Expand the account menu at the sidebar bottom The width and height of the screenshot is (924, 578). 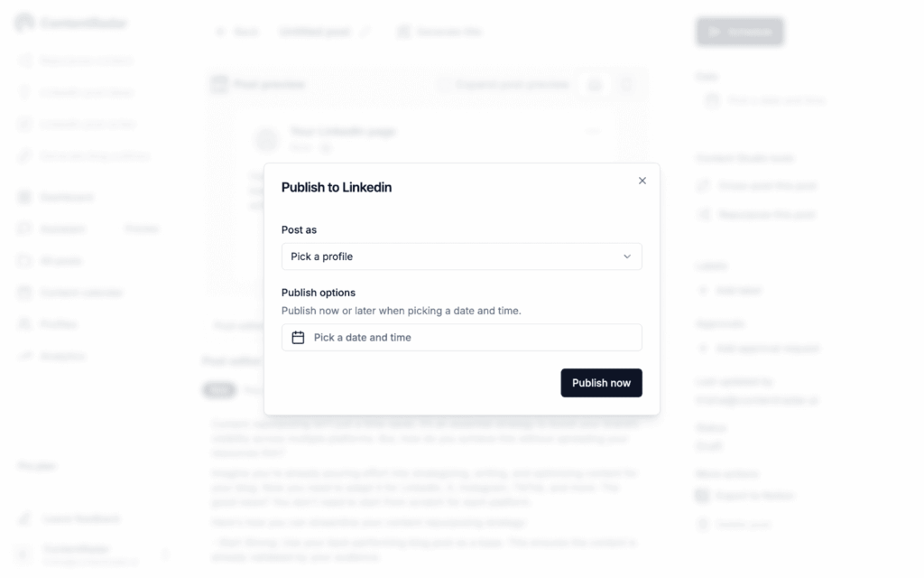[x=165, y=554]
